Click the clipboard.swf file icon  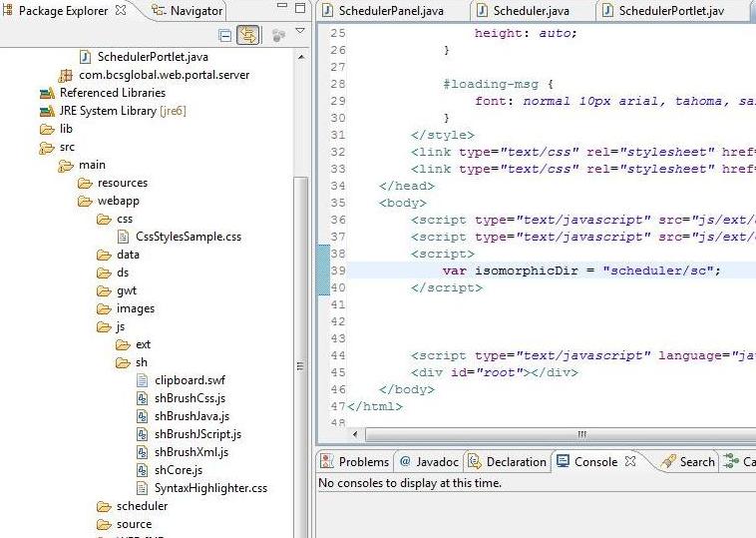(142, 380)
